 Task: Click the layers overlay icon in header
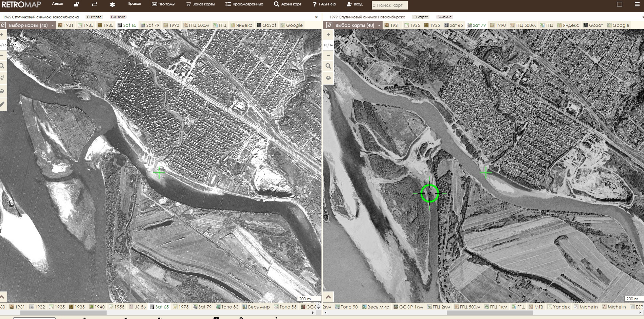coord(112,4)
